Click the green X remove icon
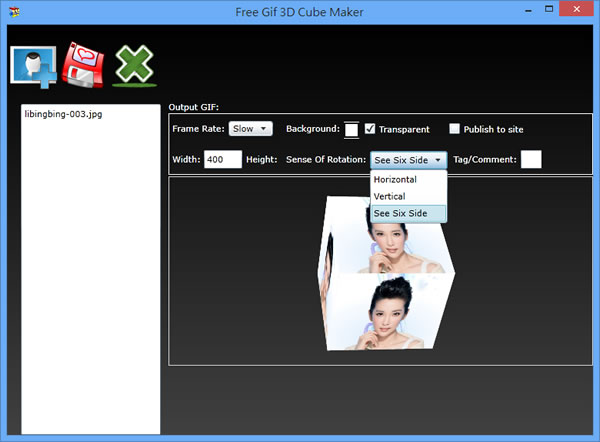 tap(134, 65)
